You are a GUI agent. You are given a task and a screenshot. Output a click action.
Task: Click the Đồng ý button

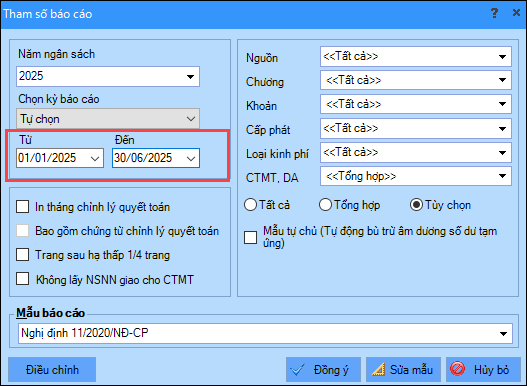(323, 370)
